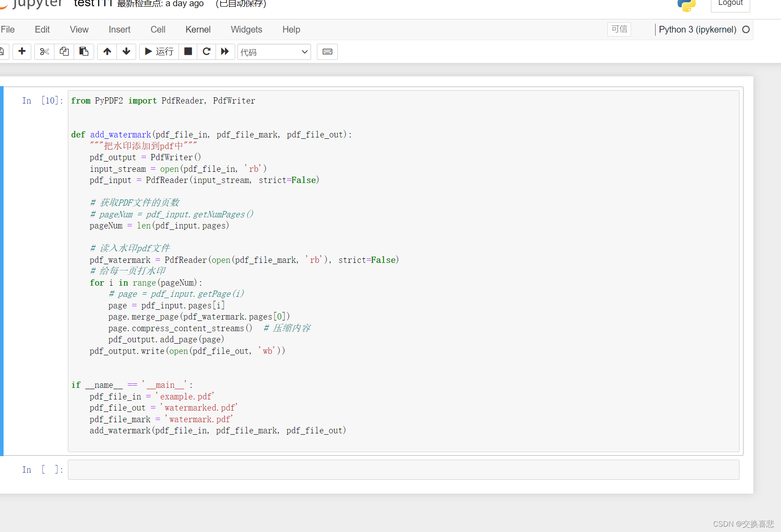Screen dimensions: 781x532
Task: Open the Insert menu
Action: 120,29
